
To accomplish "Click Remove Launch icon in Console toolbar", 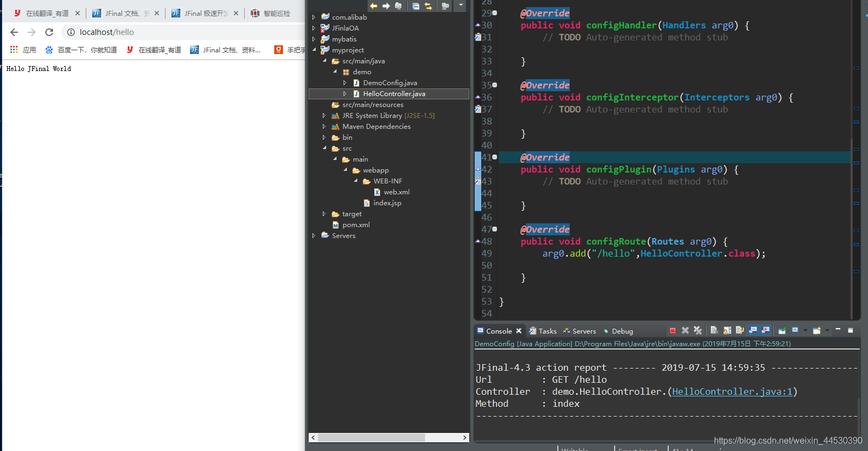I will pyautogui.click(x=685, y=331).
